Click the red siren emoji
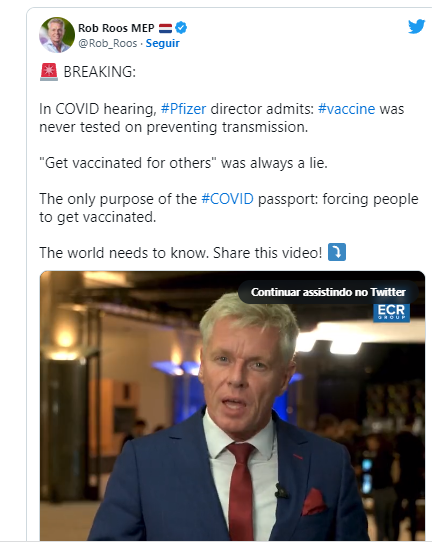Viewport: 432px width, 547px height. [49, 72]
